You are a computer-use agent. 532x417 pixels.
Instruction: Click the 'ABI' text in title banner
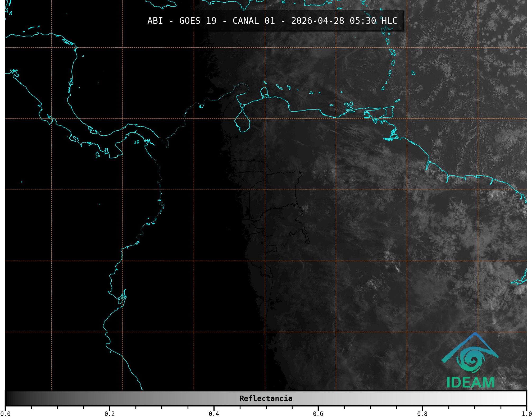155,21
